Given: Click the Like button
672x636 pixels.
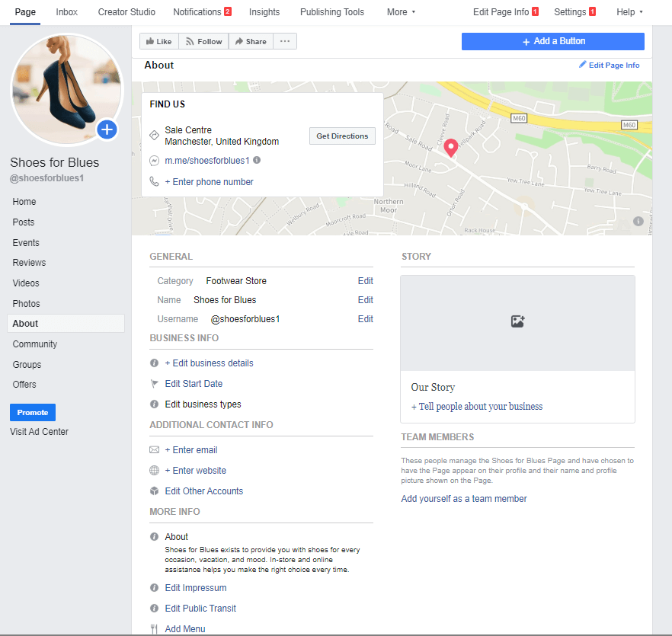Looking at the screenshot, I should [x=159, y=41].
